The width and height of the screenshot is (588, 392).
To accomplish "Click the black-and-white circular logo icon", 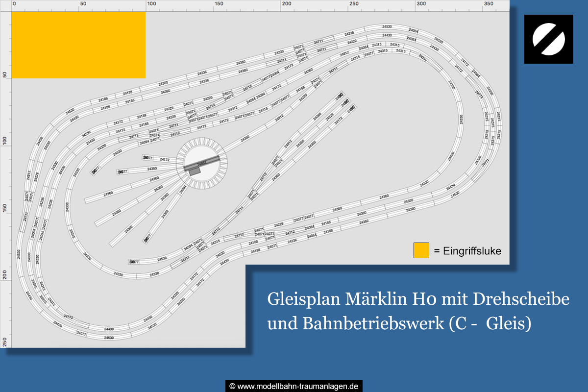I will pyautogui.click(x=549, y=39).
